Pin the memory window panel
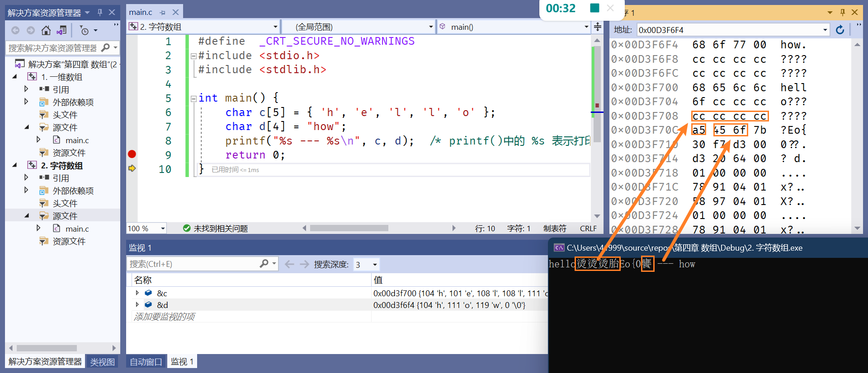The width and height of the screenshot is (868, 373). (843, 12)
